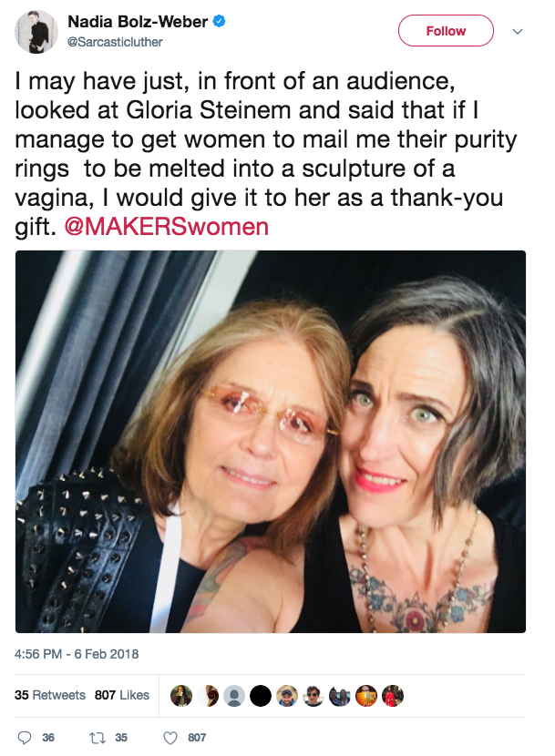Click the last liker avatar with red outfit
This screenshot has width=555, height=756.
[x=393, y=696]
